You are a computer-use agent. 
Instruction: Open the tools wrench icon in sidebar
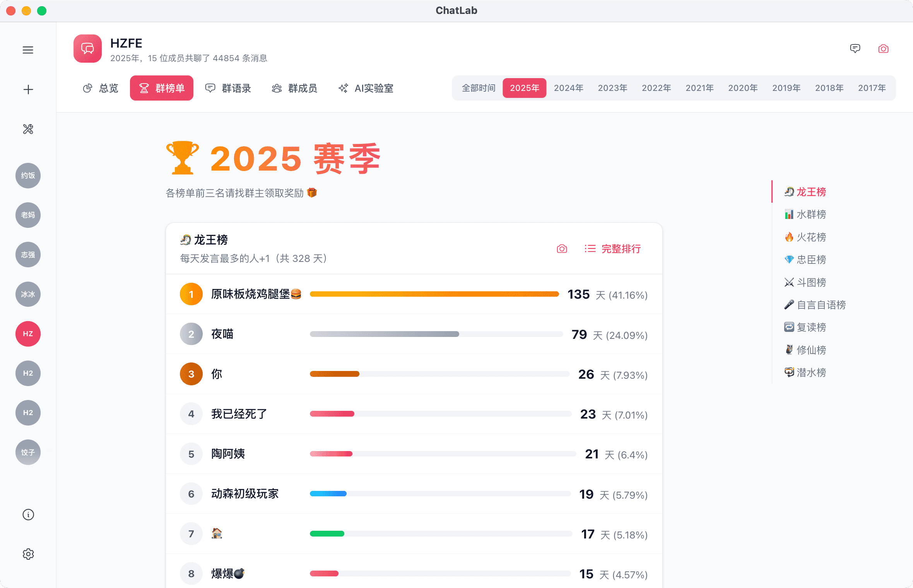(28, 129)
